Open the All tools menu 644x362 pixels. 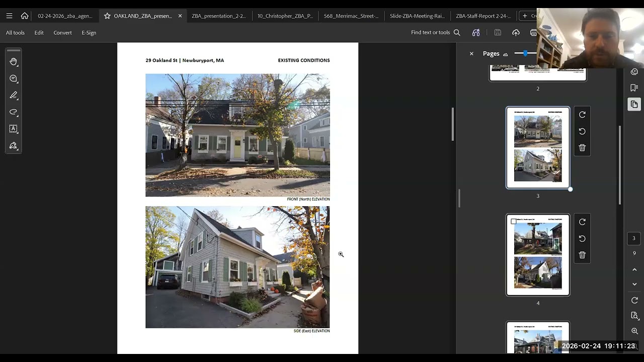(15, 33)
